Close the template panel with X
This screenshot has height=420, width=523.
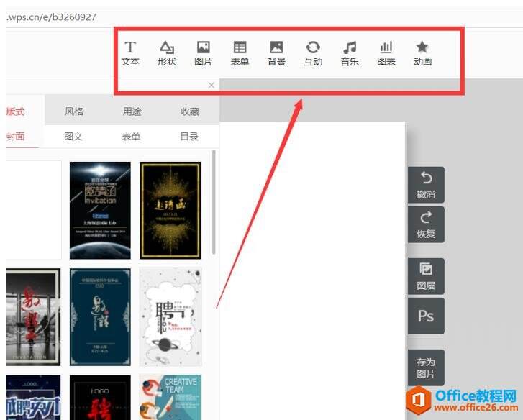[x=211, y=86]
